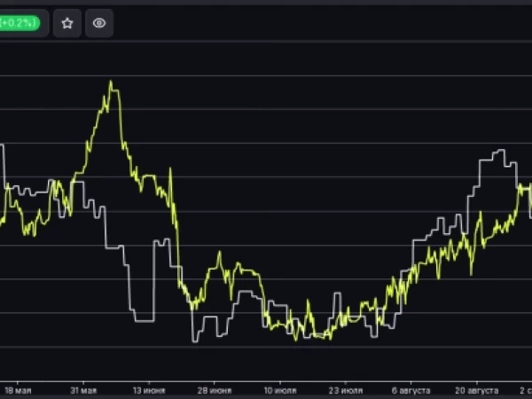
Task: Click the green +0.2% change badge
Action: click(x=20, y=23)
